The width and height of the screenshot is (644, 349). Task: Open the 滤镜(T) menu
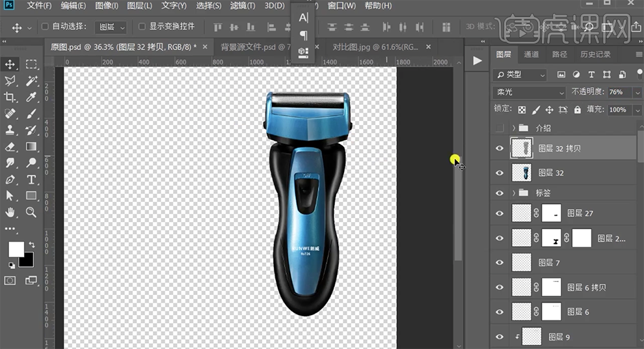click(243, 6)
